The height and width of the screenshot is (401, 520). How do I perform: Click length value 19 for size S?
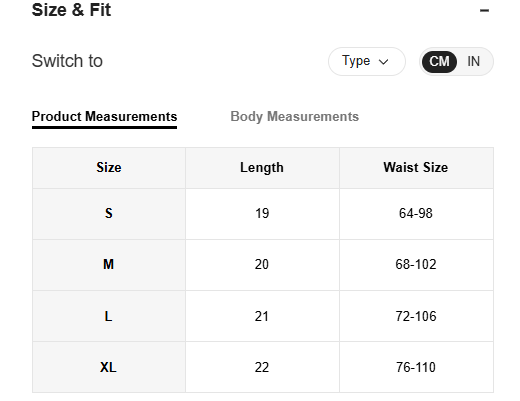pyautogui.click(x=262, y=213)
